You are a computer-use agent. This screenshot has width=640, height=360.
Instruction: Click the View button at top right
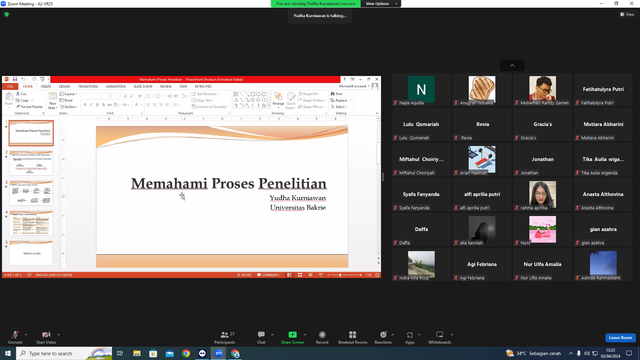pyautogui.click(x=627, y=14)
